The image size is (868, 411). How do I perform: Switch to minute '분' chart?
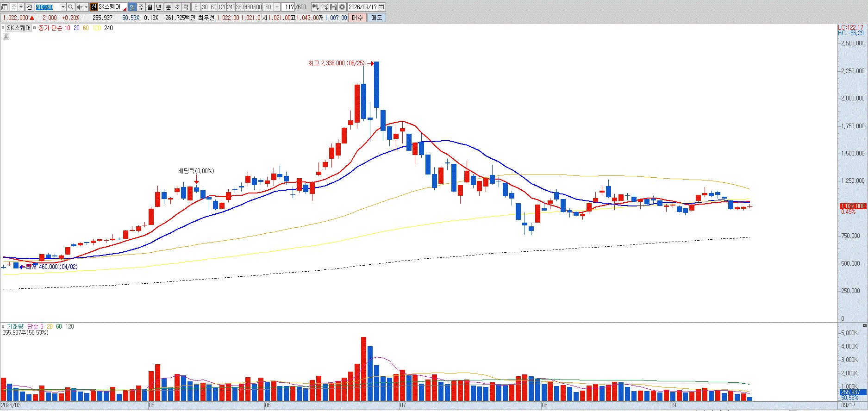coord(169,7)
